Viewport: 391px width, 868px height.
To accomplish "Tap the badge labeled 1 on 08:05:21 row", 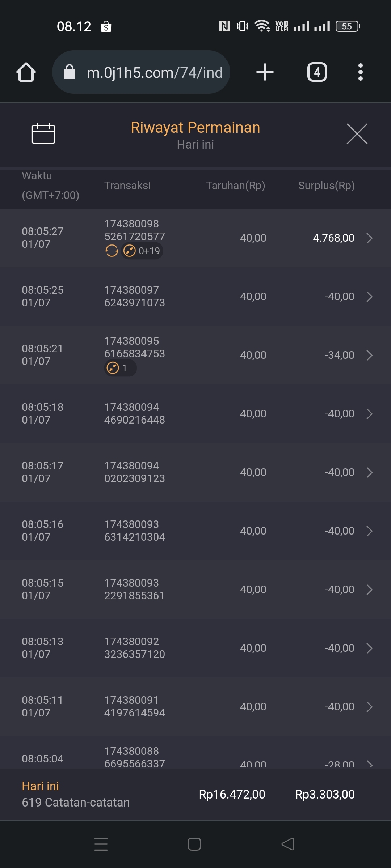I will 120,368.
